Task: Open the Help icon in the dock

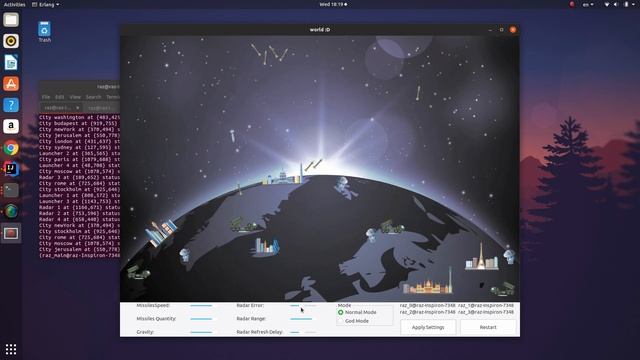Action: [x=11, y=105]
